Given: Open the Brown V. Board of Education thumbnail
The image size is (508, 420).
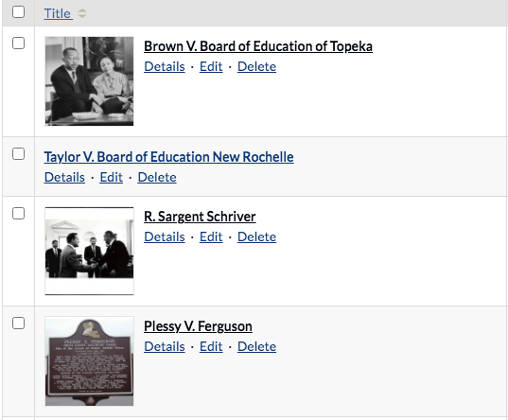Looking at the screenshot, I should (89, 81).
